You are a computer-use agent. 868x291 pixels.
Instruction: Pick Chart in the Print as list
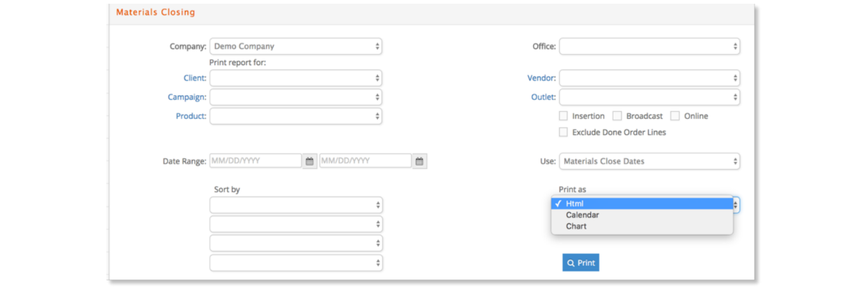(x=642, y=226)
